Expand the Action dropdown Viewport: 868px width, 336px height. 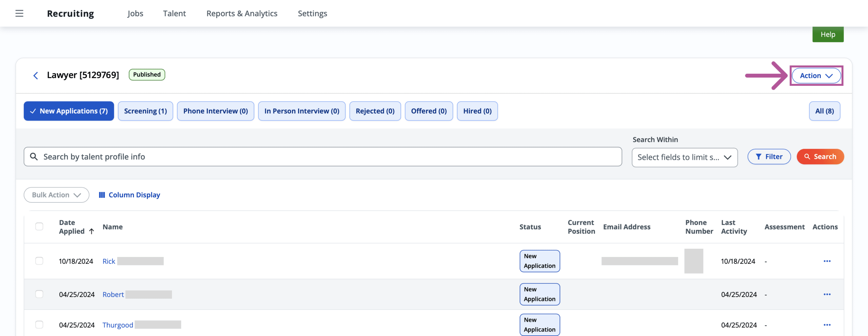[x=816, y=76]
